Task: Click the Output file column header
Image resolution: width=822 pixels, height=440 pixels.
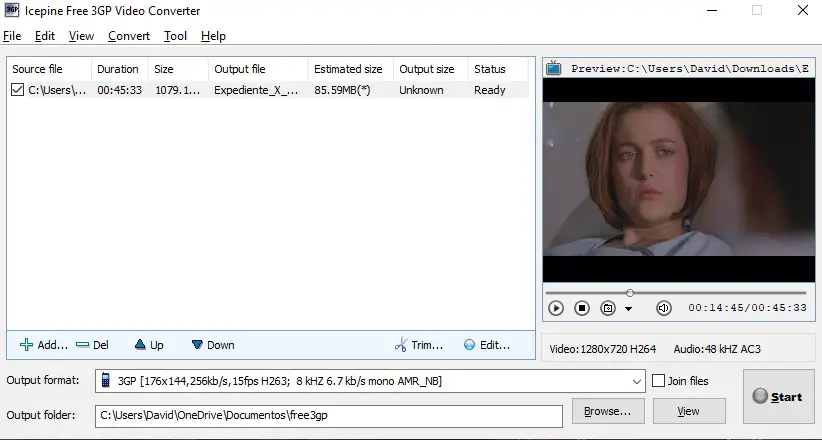Action: click(x=258, y=69)
